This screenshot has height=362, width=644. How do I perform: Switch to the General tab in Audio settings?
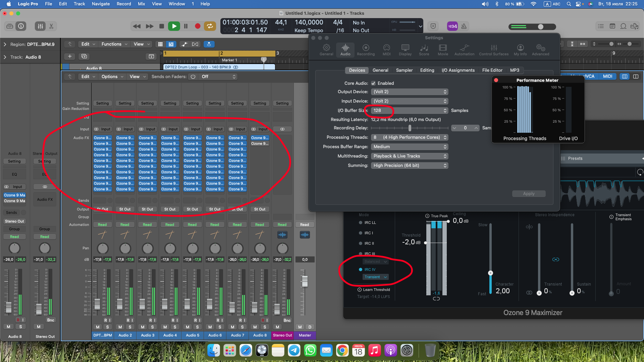coord(380,70)
